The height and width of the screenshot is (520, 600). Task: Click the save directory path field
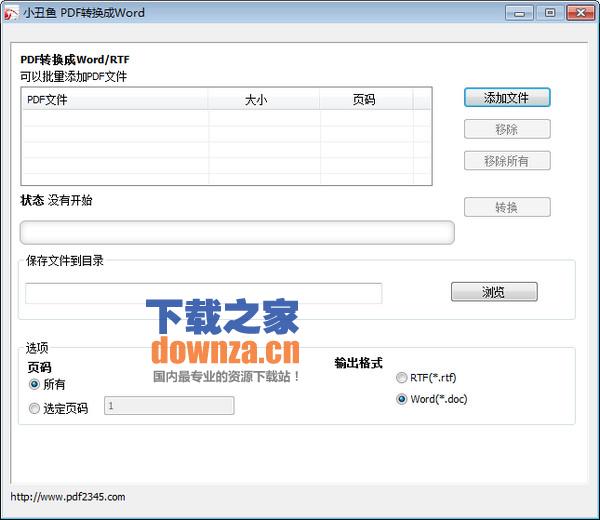[204, 293]
